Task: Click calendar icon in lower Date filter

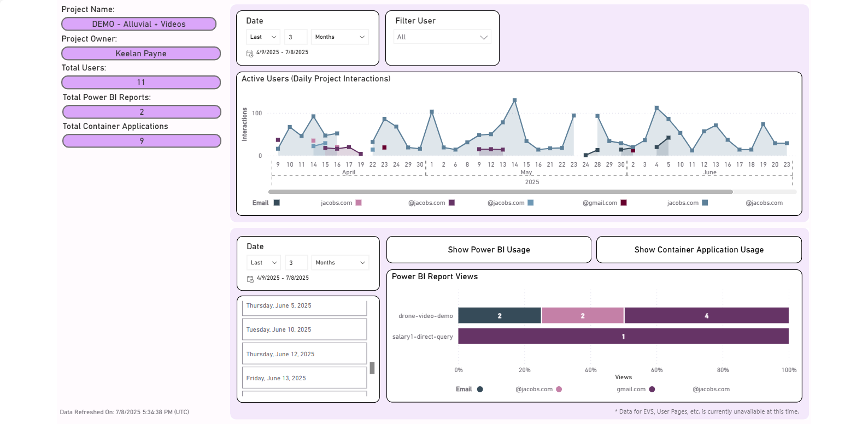Action: (x=250, y=279)
